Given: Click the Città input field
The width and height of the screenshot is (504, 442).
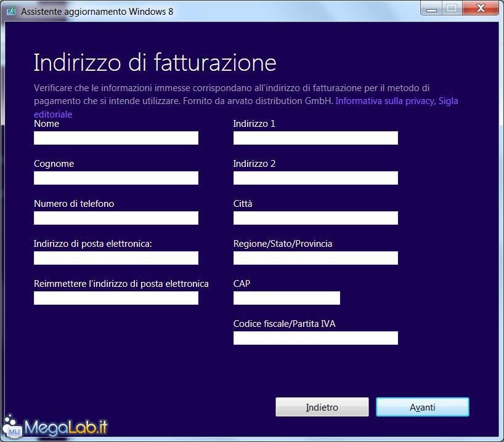Looking at the screenshot, I should coord(315,218).
